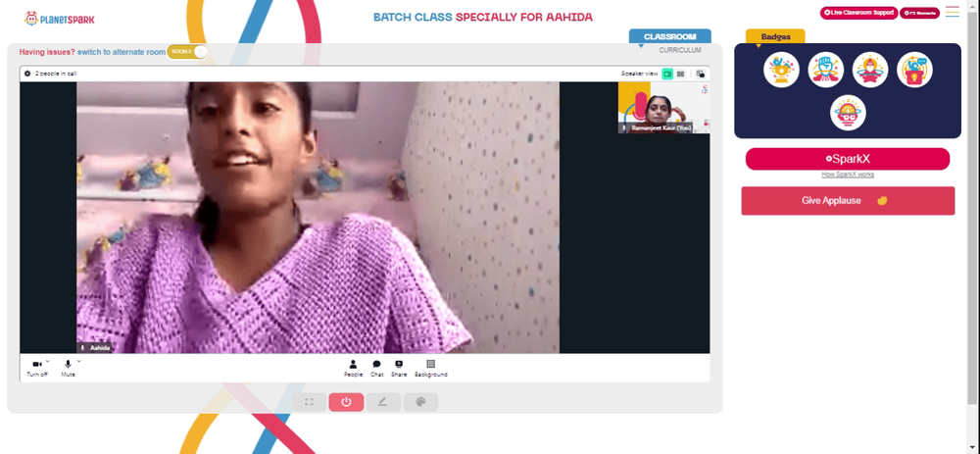Screen dimensions: 980x454
Task: Switch to the CLASSROOM tab
Action: [x=670, y=36]
